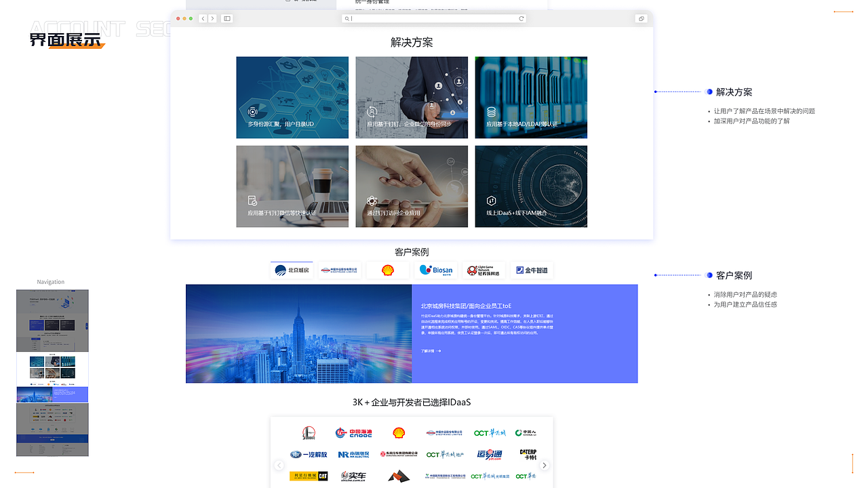Image resolution: width=868 pixels, height=488 pixels.
Task: Open the browser tab overview icon
Action: [x=641, y=19]
